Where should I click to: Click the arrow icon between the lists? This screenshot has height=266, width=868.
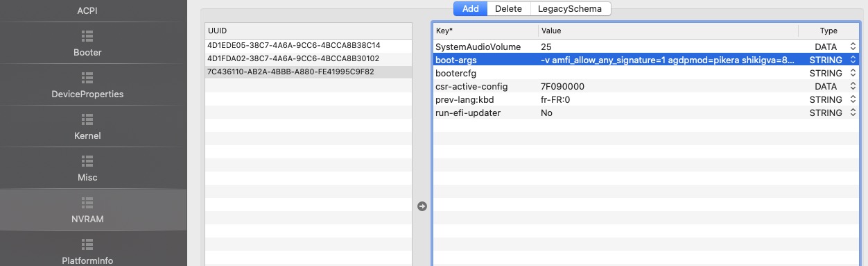[422, 206]
